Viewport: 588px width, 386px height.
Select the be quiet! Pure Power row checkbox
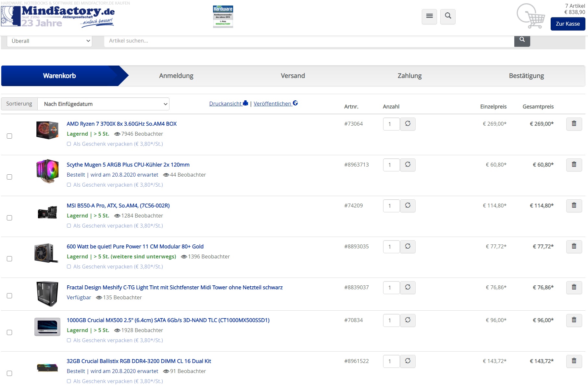tap(9, 259)
